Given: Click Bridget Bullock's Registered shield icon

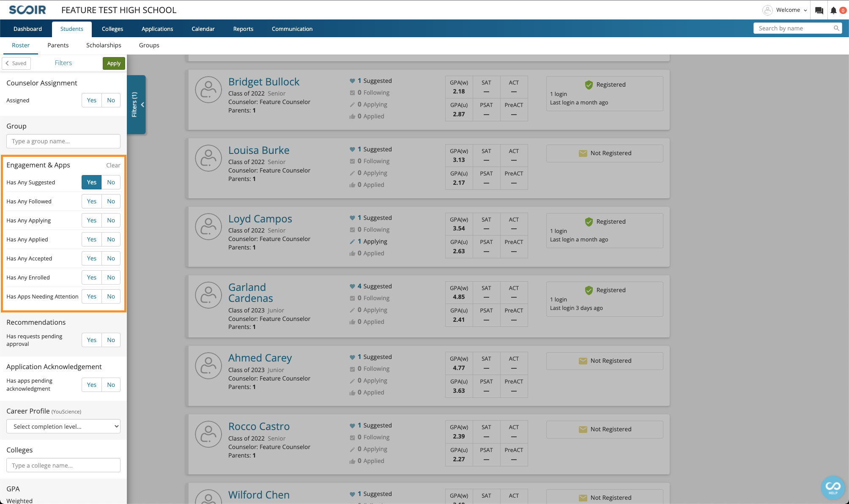Looking at the screenshot, I should coord(589,85).
